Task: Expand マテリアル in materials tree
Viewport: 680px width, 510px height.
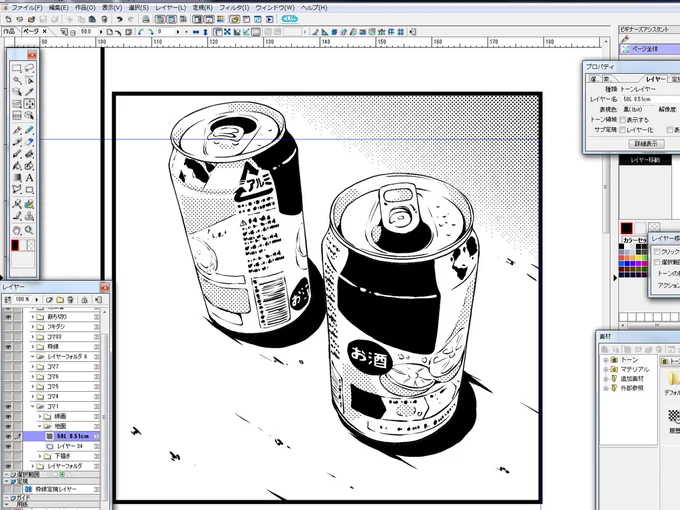Action: (606, 369)
